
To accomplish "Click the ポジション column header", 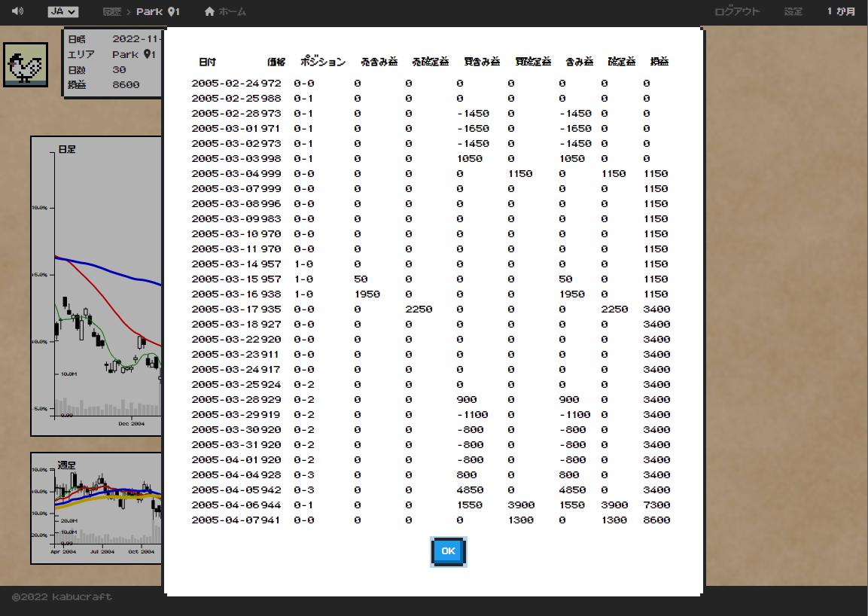I will click(x=323, y=62).
